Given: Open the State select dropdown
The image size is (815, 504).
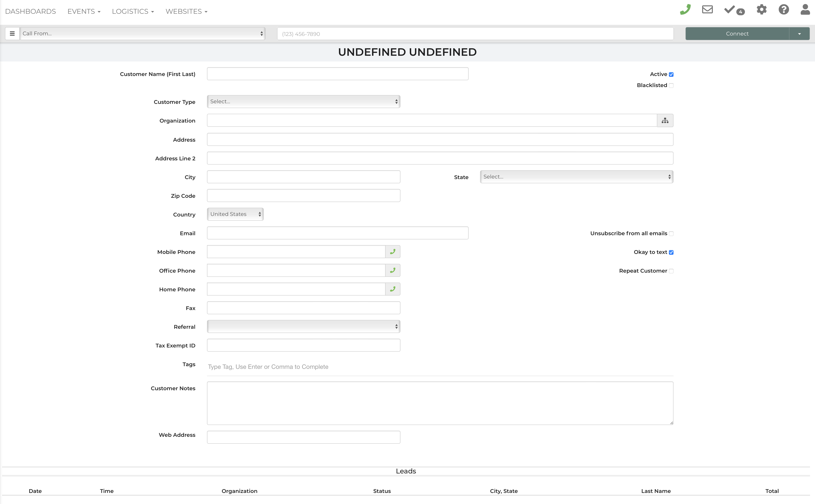Looking at the screenshot, I should pyautogui.click(x=576, y=177).
